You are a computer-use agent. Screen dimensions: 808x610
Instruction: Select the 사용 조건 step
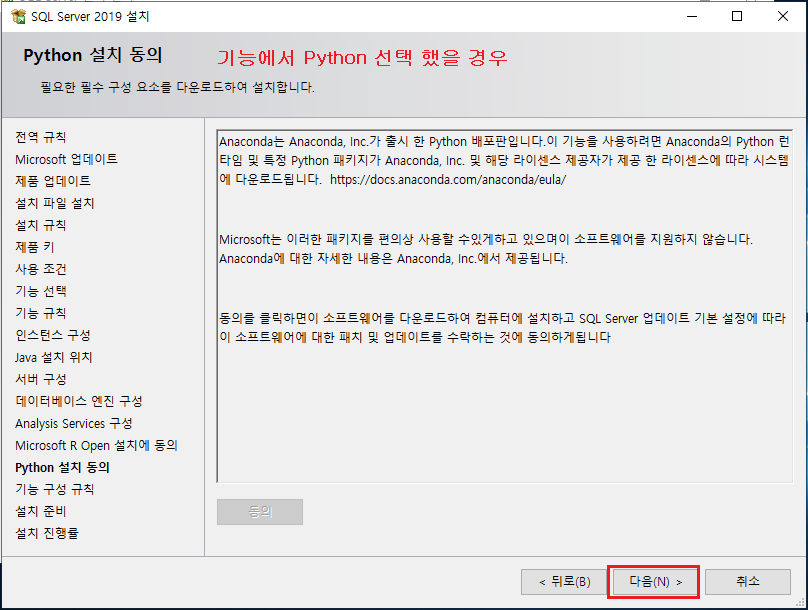pyautogui.click(x=41, y=269)
